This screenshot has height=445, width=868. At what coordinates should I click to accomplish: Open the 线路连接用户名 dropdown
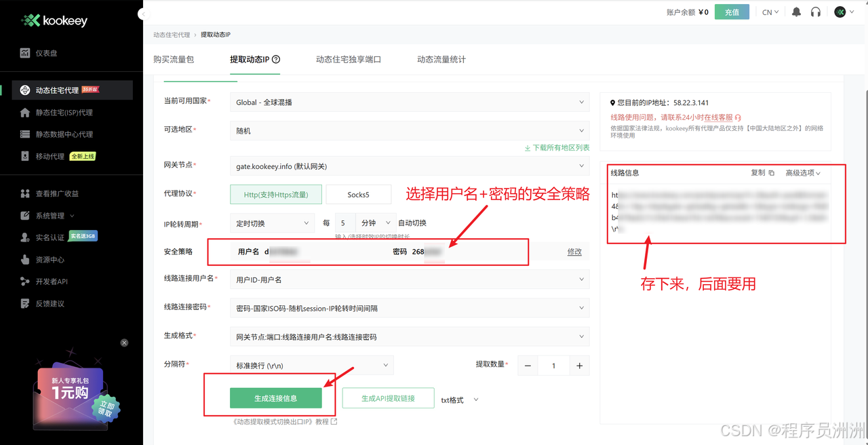point(410,279)
